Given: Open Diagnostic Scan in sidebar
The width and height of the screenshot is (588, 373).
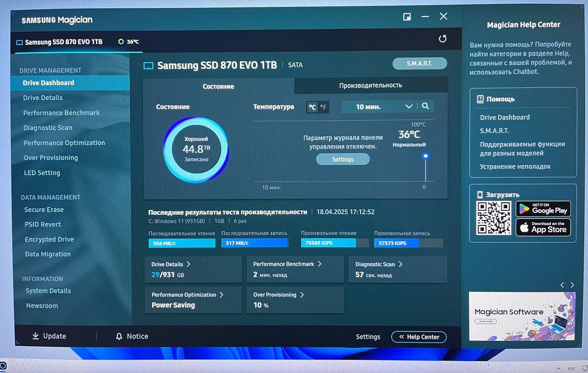Looking at the screenshot, I should (48, 128).
